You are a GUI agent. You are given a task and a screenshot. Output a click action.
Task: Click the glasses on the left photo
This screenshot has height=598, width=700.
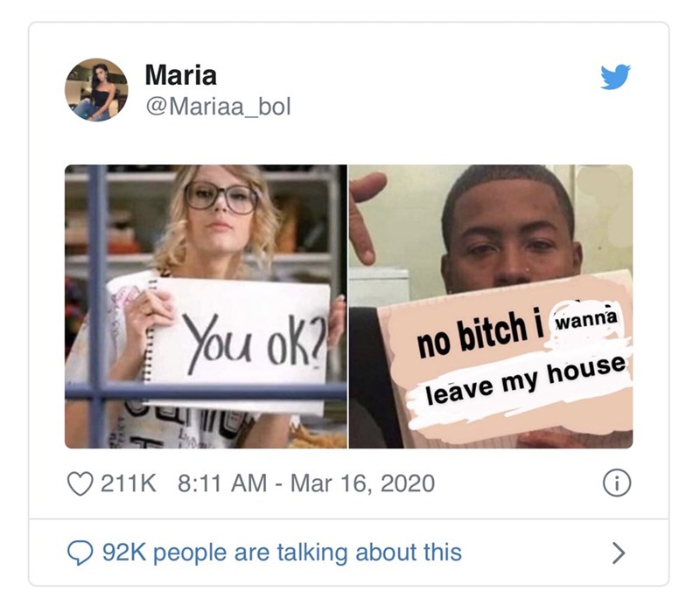(x=221, y=196)
